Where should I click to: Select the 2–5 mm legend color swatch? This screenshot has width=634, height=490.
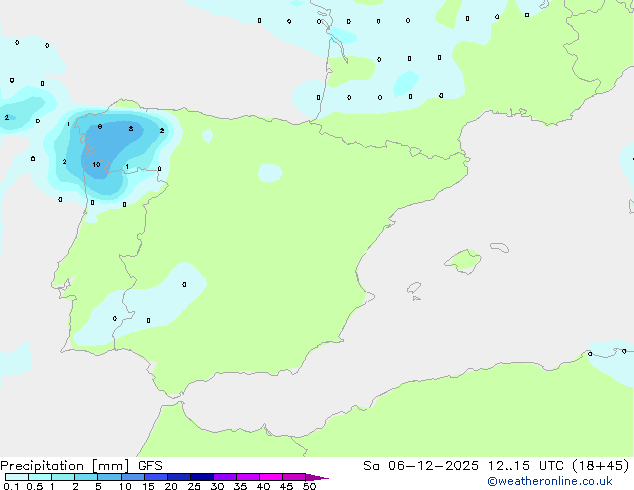[x=86, y=477]
